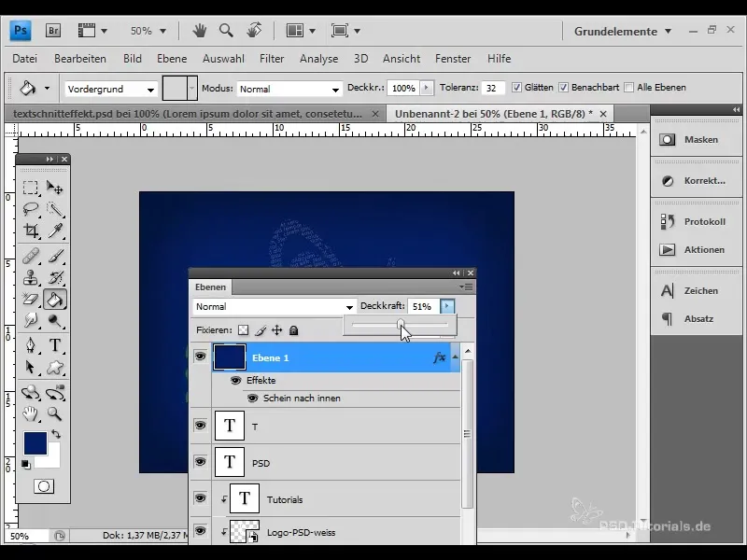Select the Custom Shape tool

coord(55,367)
